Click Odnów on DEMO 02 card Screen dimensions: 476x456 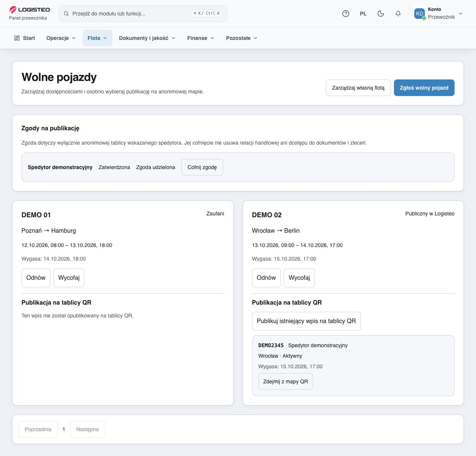pos(266,278)
